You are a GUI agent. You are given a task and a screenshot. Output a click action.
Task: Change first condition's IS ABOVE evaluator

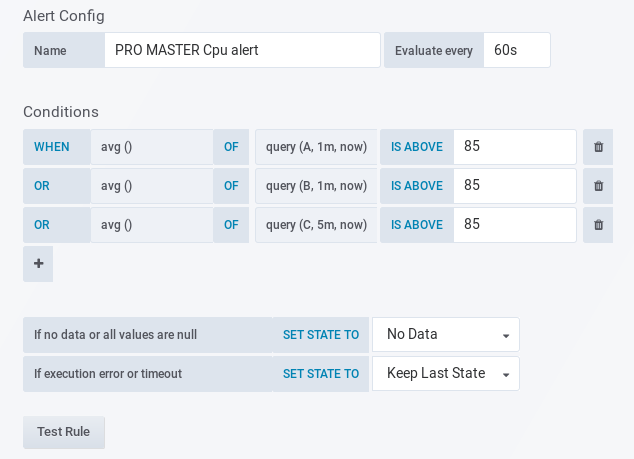[x=416, y=147]
